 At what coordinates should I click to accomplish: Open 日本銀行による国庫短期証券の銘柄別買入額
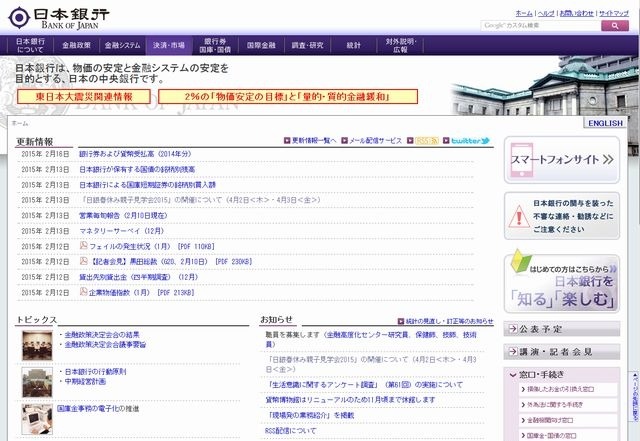coord(147,185)
